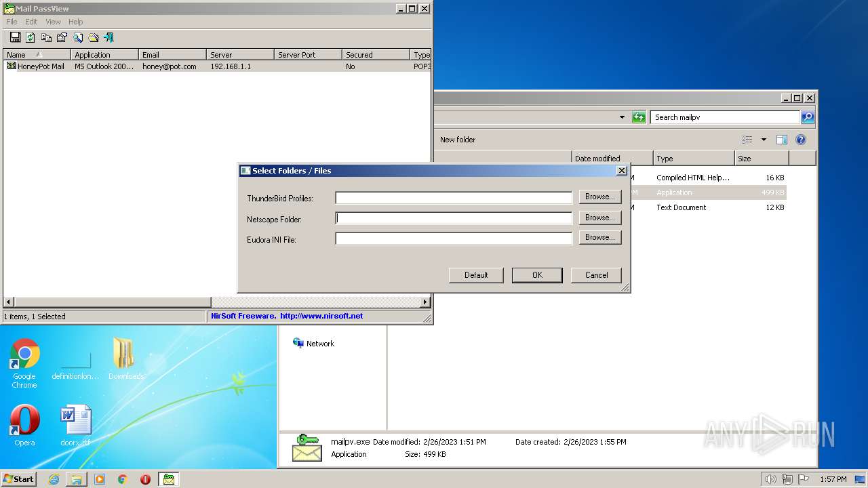Click the Netscape Folder input field
Image resolution: width=868 pixels, height=488 pixels.
(x=454, y=218)
